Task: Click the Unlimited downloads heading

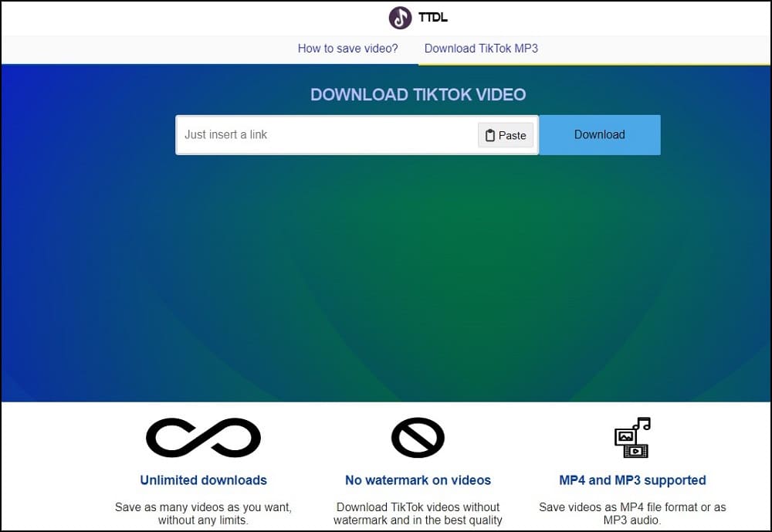Action: (203, 479)
